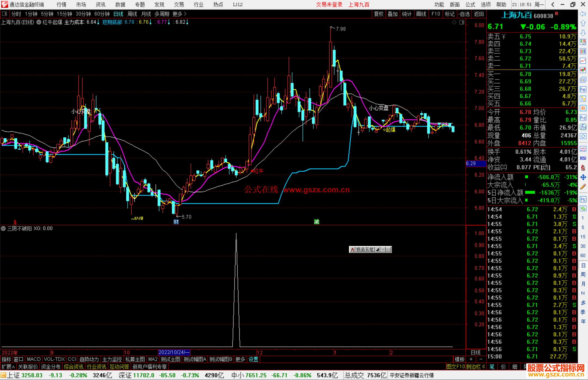This screenshot has width=588, height=380.
Task: Expand the 扩展 panel at bottom-left
Action: point(8,367)
